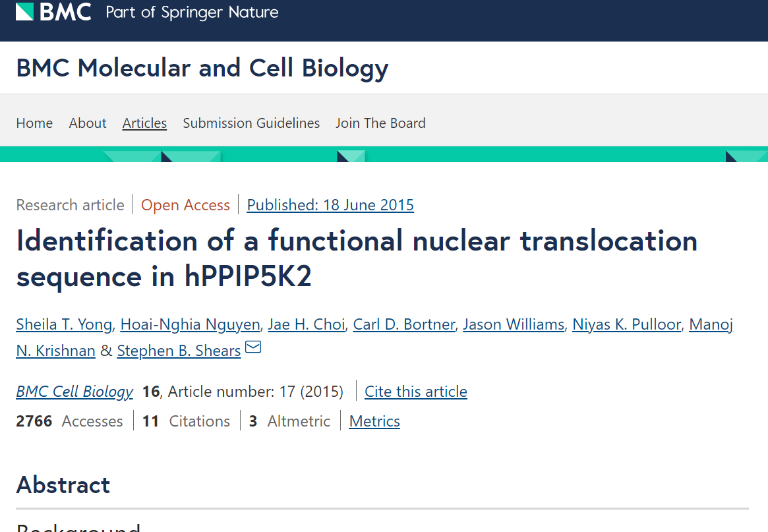Open Carl D. Bortner's author page
This screenshot has height=532, width=768.
click(x=403, y=324)
